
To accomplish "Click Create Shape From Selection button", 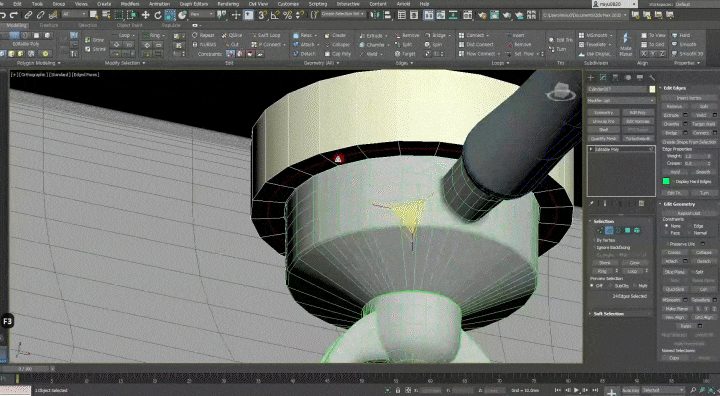I will [689, 142].
